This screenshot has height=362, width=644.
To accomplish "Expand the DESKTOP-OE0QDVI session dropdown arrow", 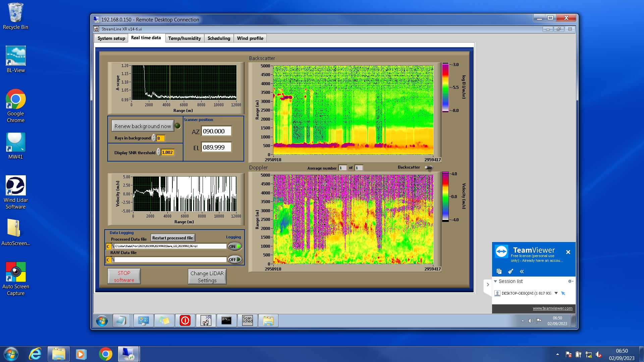I will coord(556,293).
